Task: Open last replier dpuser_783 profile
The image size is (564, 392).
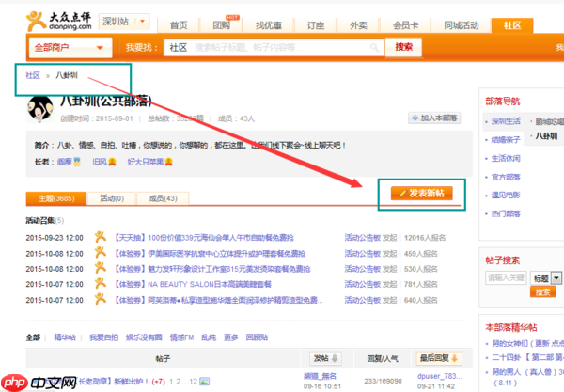Action: tap(440, 376)
